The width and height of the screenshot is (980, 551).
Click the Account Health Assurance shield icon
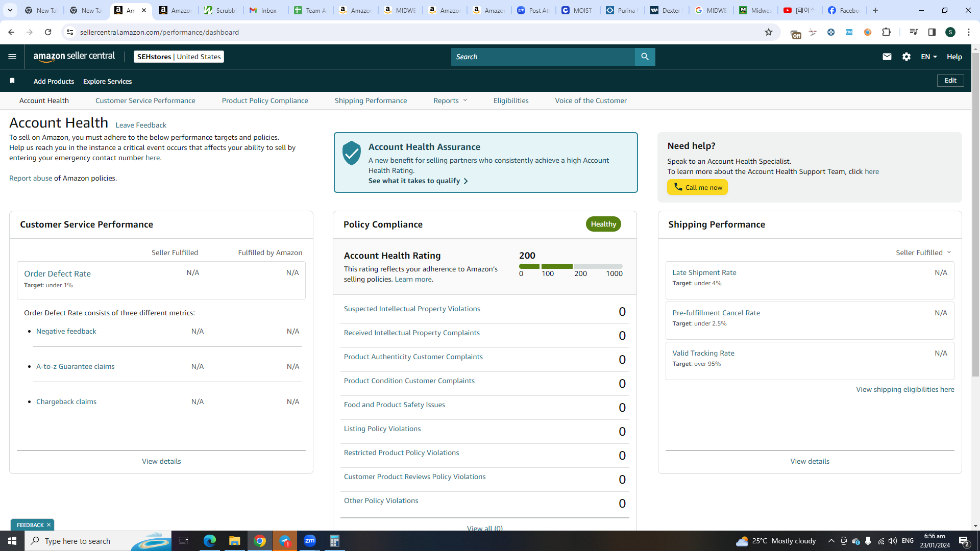(351, 153)
